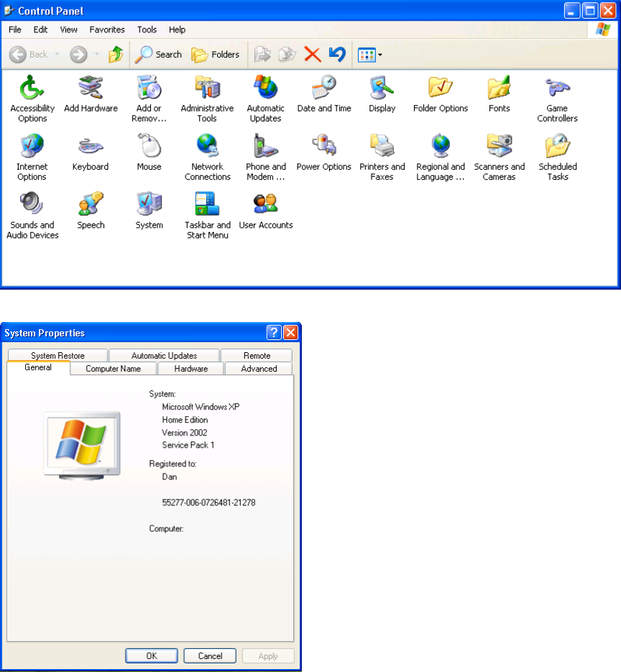Click Cancel in System Properties
This screenshot has height=672, width=621.
tap(210, 655)
